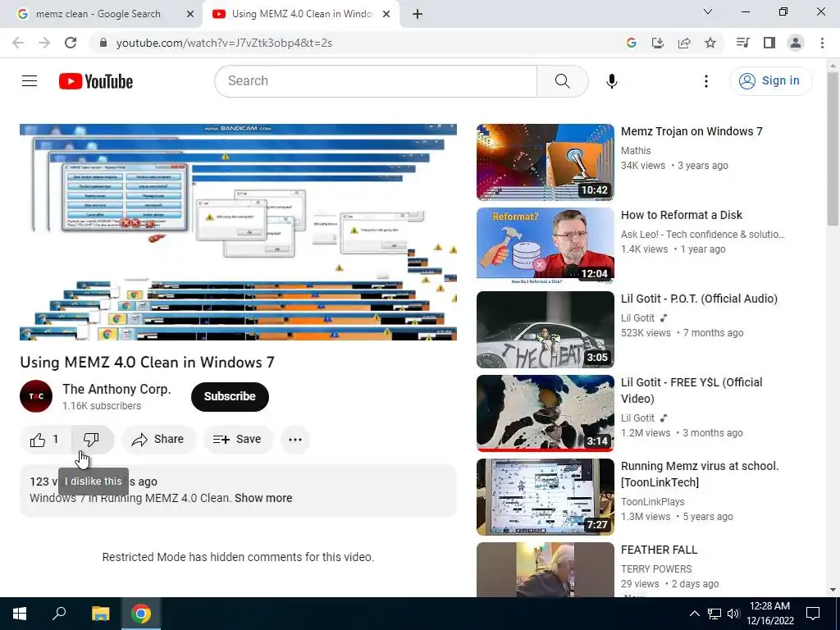Toggle Chrome side panel
Viewport: 840px width, 630px height.
tap(769, 43)
